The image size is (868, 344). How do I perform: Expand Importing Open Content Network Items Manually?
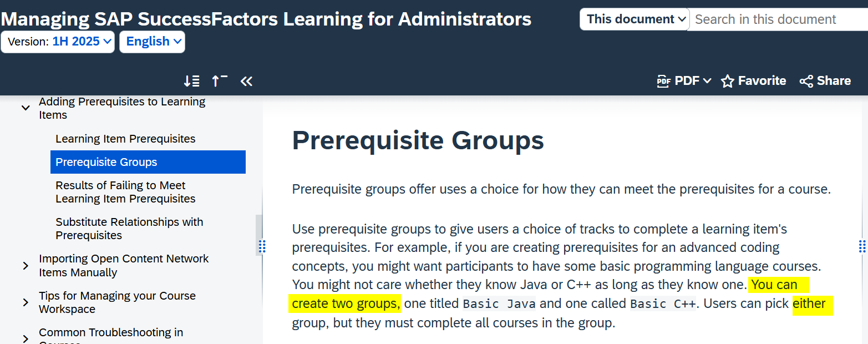point(26,266)
